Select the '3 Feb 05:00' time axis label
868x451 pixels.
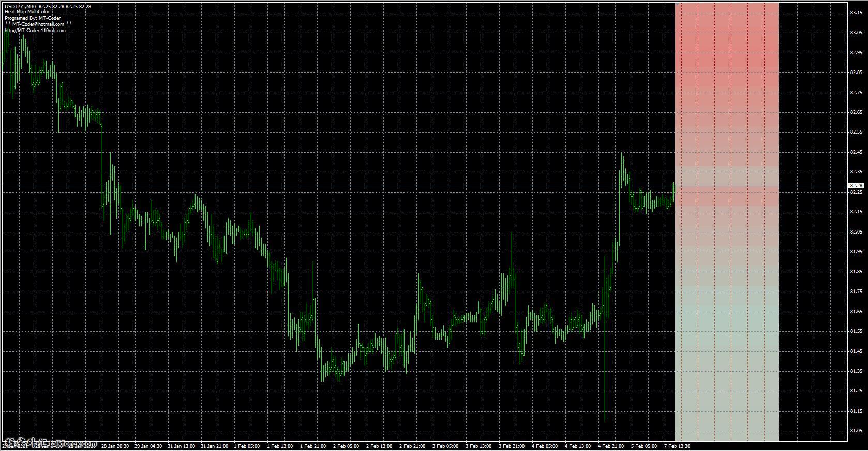pyautogui.click(x=445, y=446)
